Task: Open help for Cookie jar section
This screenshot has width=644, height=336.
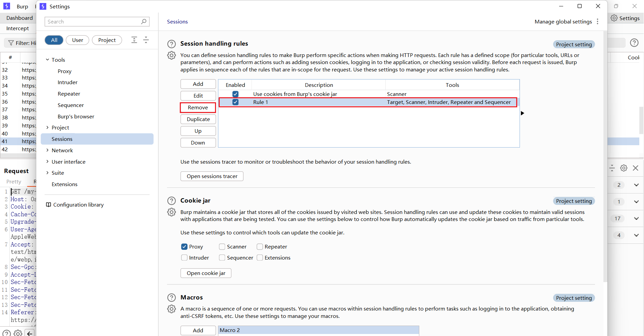Action: 171,201
